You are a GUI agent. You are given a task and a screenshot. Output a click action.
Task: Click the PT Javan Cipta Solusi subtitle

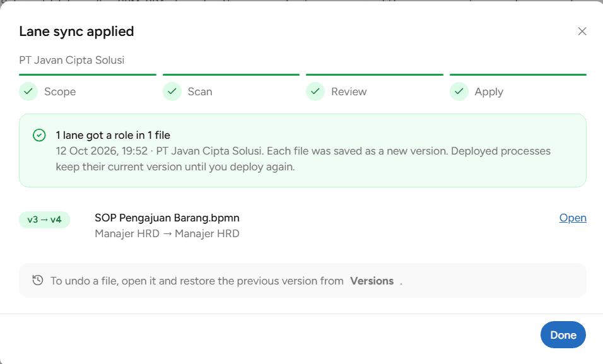coord(71,60)
